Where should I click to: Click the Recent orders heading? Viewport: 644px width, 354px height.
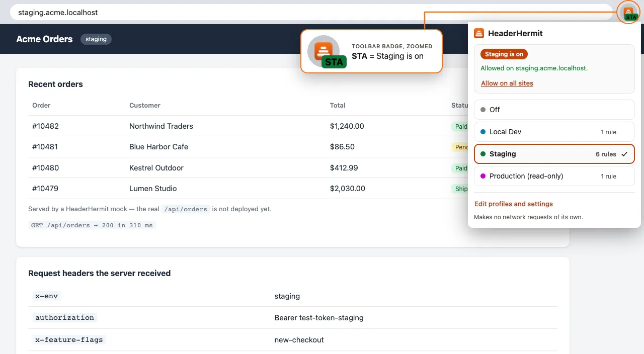tap(55, 84)
